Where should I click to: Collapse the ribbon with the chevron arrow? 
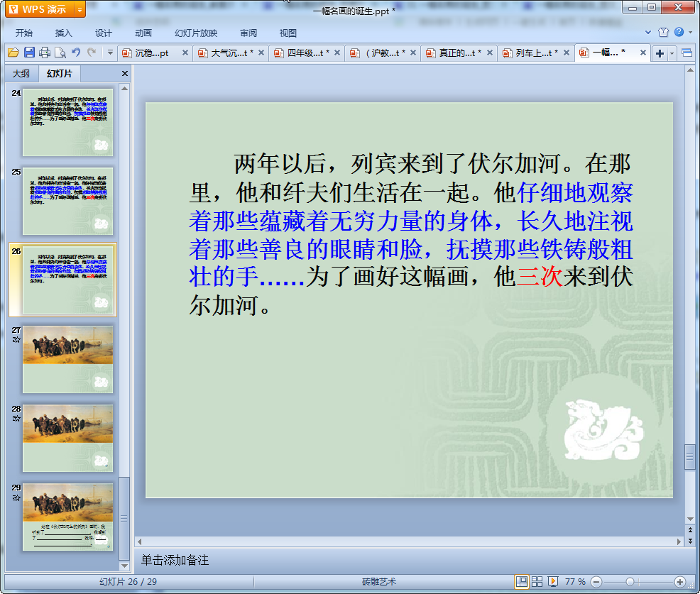click(648, 32)
